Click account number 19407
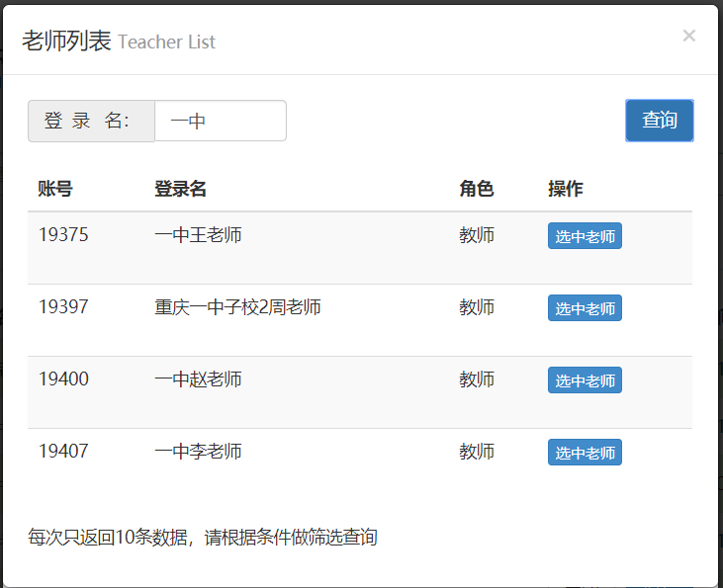The image size is (723, 588). [63, 452]
